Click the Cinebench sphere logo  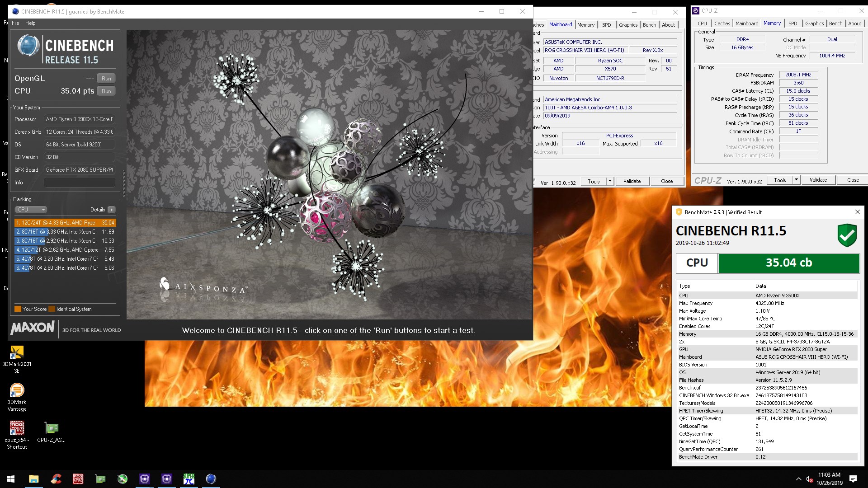[28, 46]
